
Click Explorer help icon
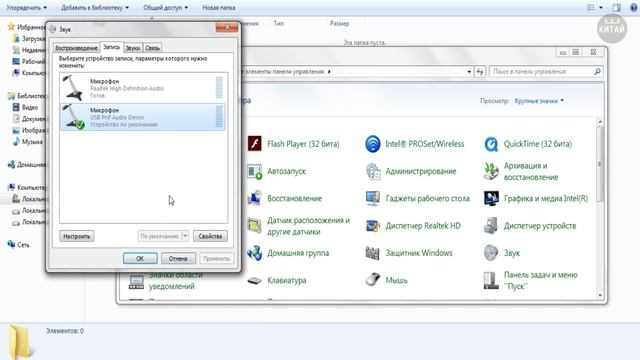[x=634, y=7]
